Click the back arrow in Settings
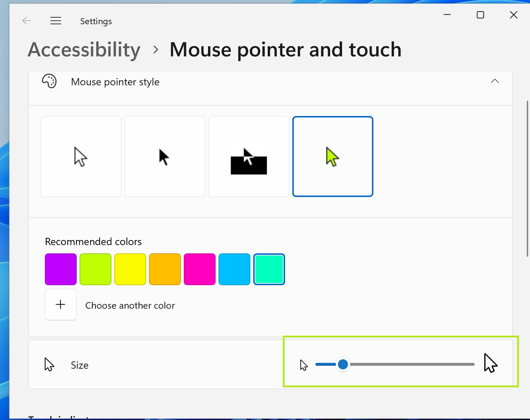 [26, 20]
